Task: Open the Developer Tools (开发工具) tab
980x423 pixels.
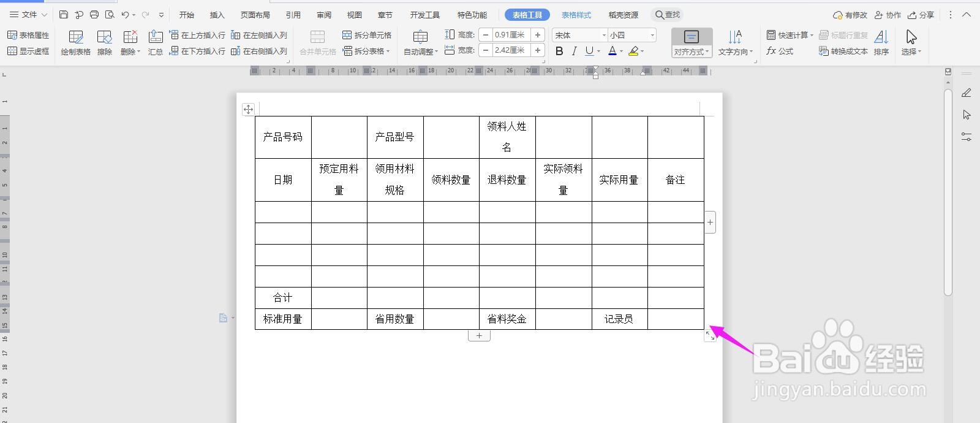Action: point(425,15)
